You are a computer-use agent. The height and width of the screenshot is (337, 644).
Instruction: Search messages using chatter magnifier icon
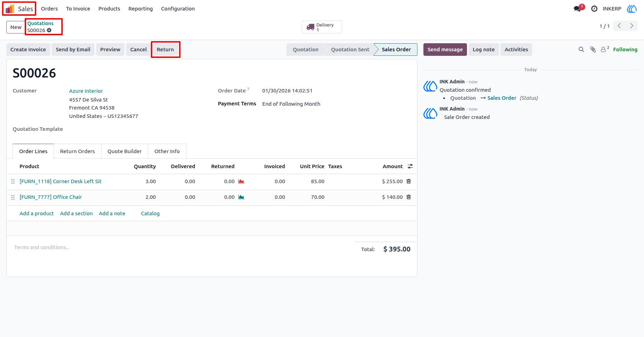(x=581, y=50)
